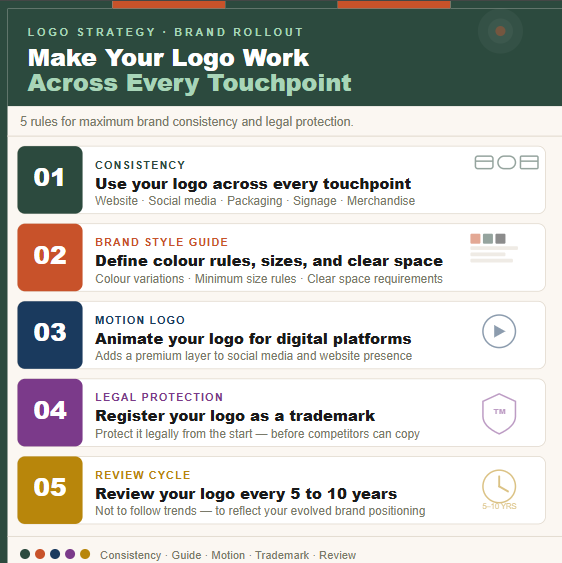Click the clock icon labeled 5–10 YRS
This screenshot has width=562, height=563.
pos(499,490)
